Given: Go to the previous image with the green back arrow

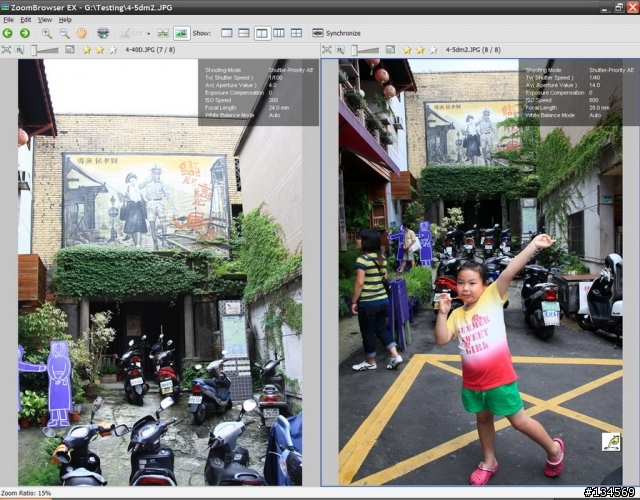Looking at the screenshot, I should (7, 33).
